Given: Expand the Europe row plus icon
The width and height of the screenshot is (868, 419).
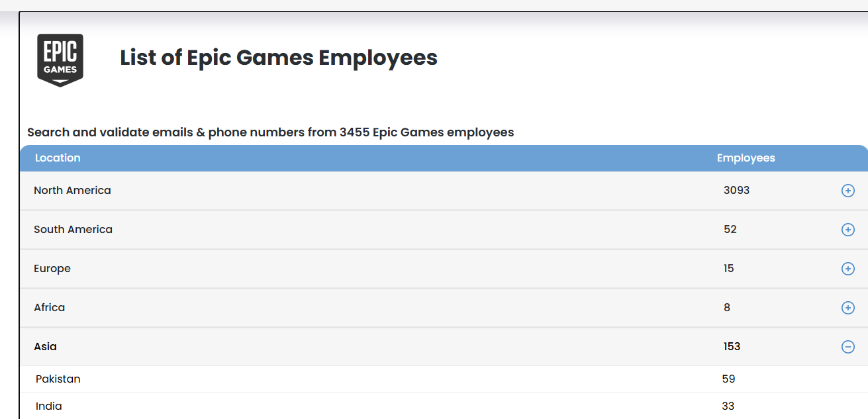Looking at the screenshot, I should click(x=847, y=269).
